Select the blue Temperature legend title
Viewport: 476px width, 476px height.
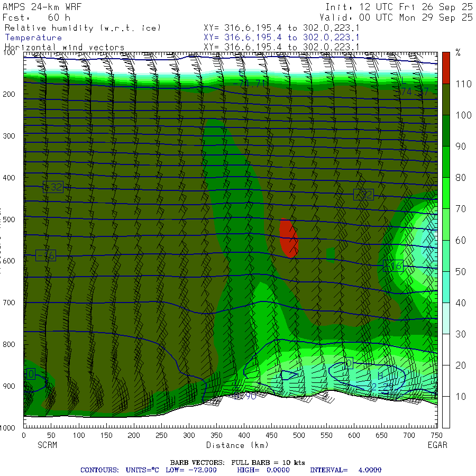click(x=33, y=38)
